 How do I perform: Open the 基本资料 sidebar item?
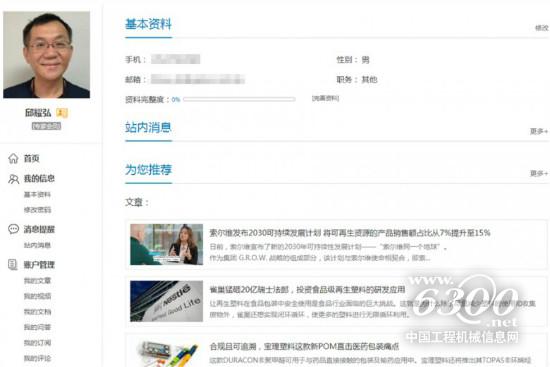(37, 194)
